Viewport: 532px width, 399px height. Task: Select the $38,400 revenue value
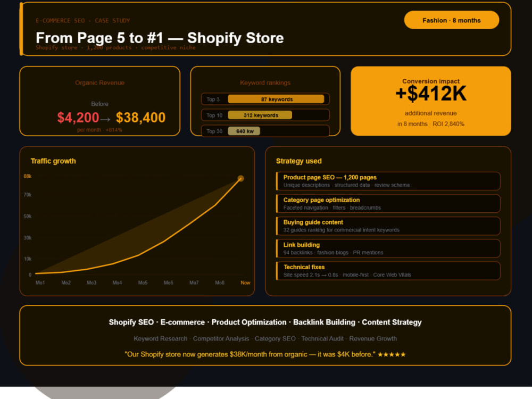click(141, 118)
